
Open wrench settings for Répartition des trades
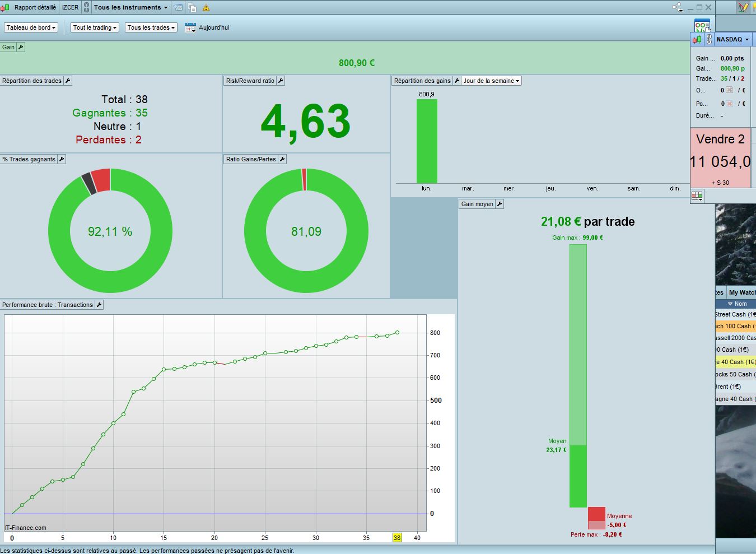[x=68, y=81]
